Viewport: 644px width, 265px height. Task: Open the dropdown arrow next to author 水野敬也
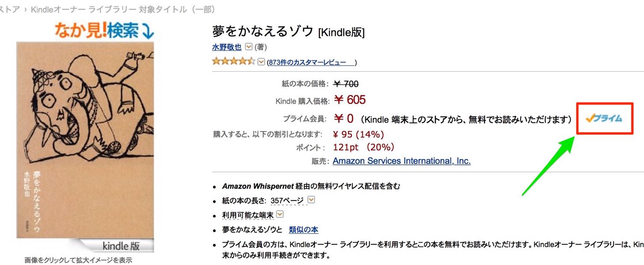(248, 47)
